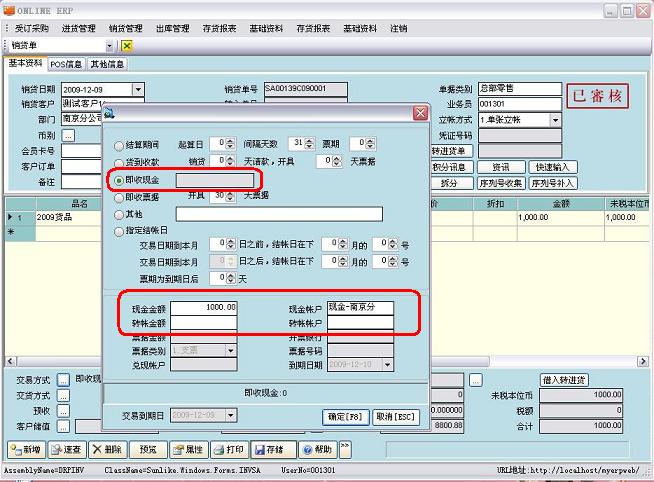This screenshot has width=654, height=482.
Task: Click the 存档 (Save) toolbar button
Action: pyautogui.click(x=270, y=450)
